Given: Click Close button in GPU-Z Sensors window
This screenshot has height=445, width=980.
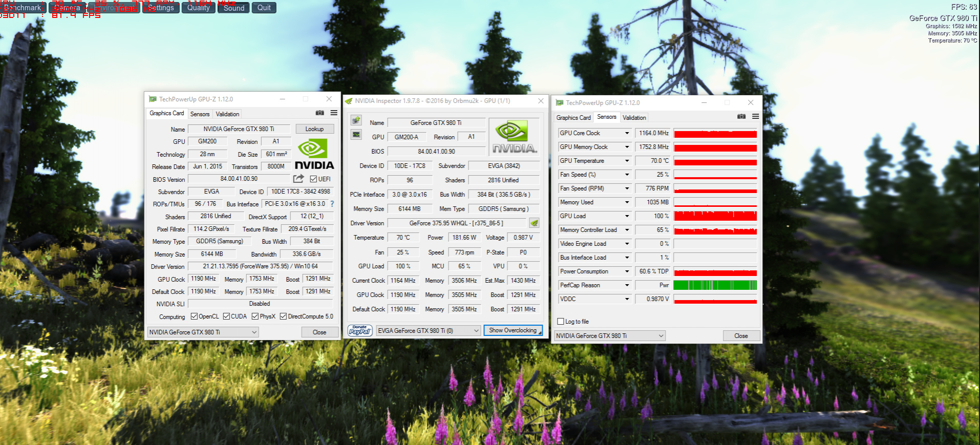Looking at the screenshot, I should pyautogui.click(x=741, y=336).
